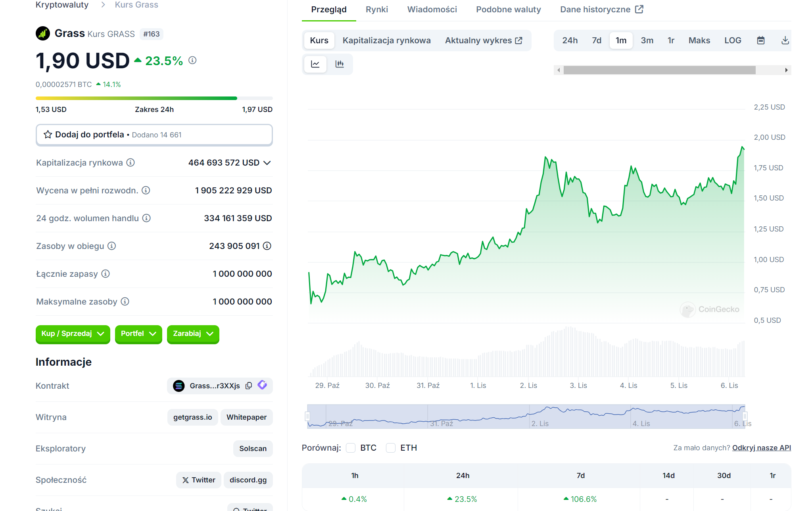Expand market cap value chevron

point(267,163)
